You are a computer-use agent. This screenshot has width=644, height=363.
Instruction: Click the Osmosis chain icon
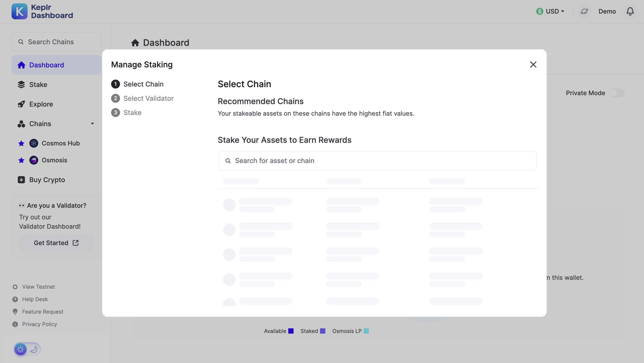[x=34, y=160]
